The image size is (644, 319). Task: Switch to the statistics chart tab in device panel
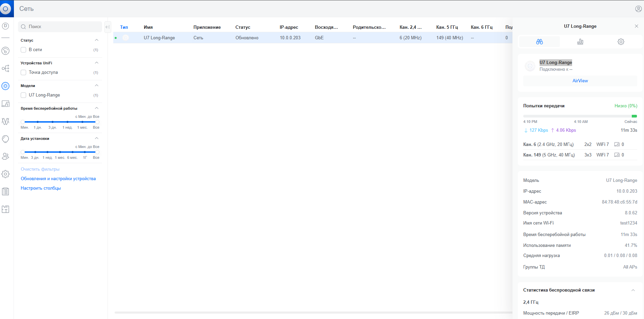(x=580, y=42)
